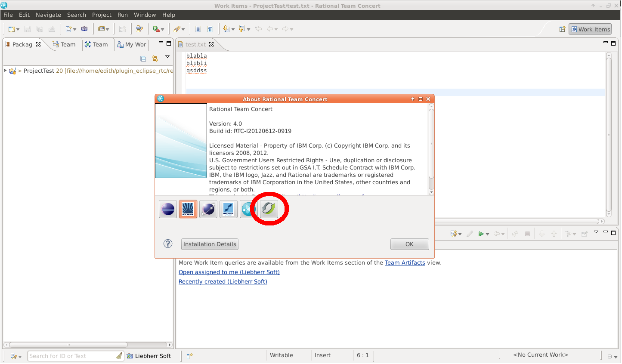Click Polarion feature icon in About dialog
Screen dimensions: 622x364
(188, 210)
